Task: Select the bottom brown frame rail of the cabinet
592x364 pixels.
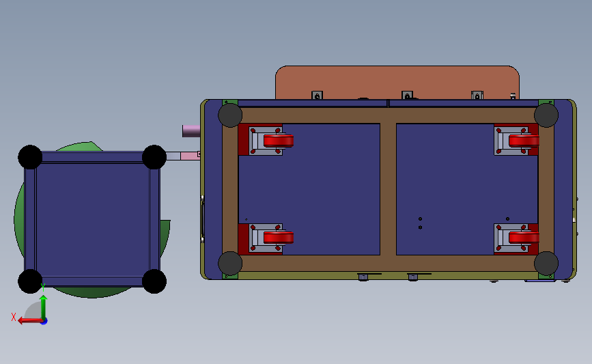Action: point(388,263)
